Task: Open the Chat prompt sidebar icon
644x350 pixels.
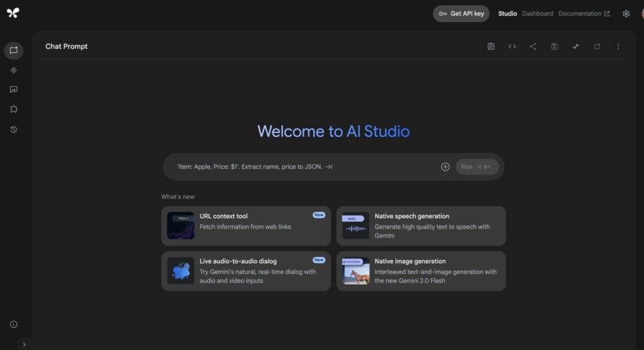Action: pyautogui.click(x=14, y=50)
